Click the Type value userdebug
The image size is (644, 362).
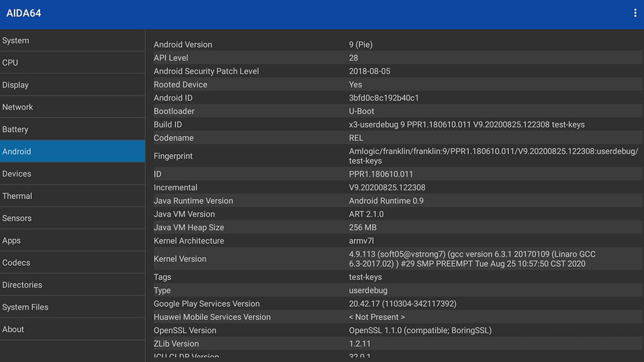(x=368, y=291)
